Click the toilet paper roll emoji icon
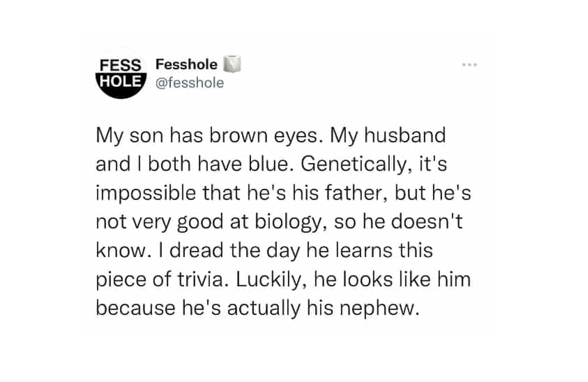This screenshot has width=588, height=382. 232,64
